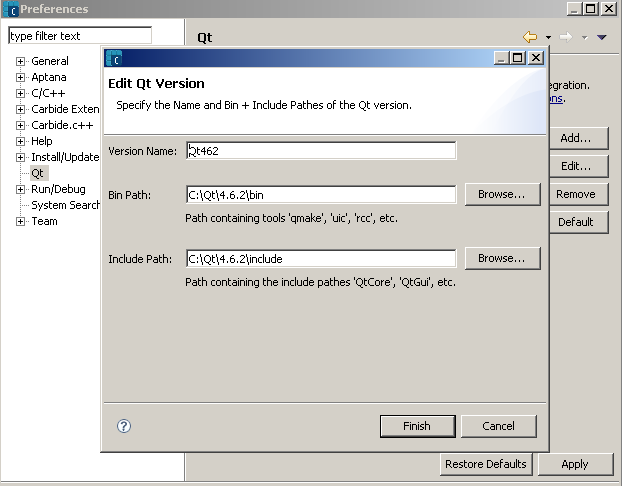
Task: Select Run/Debug in the preferences tree
Action: 58,189
